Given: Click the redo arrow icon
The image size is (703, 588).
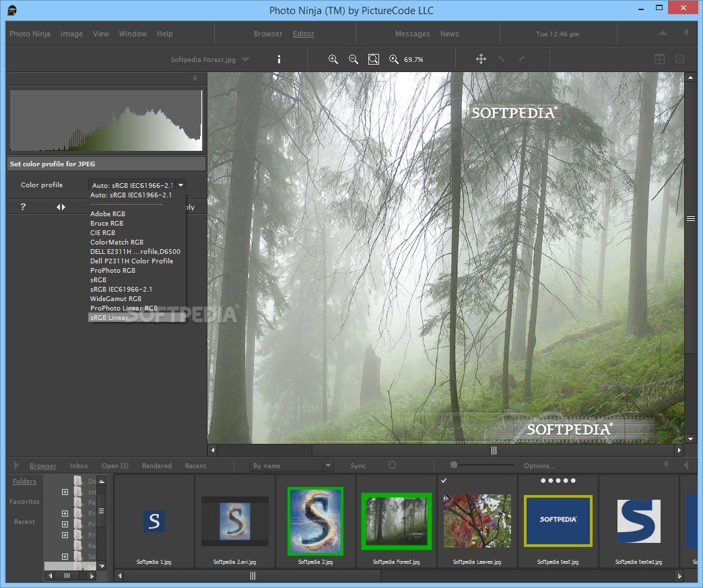Looking at the screenshot, I should click(522, 59).
